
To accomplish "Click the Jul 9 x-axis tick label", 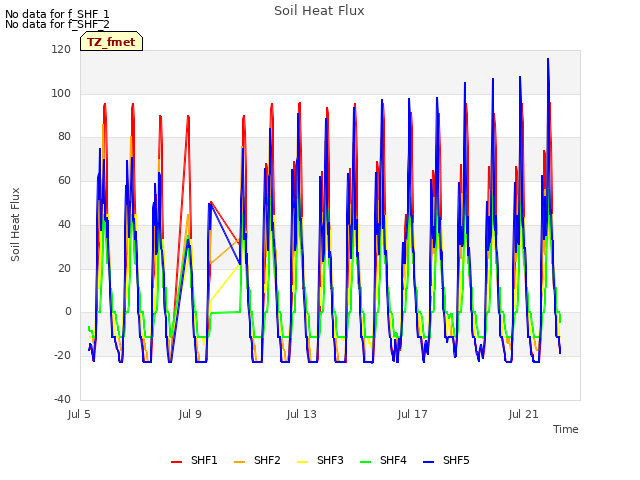I will point(190,414).
